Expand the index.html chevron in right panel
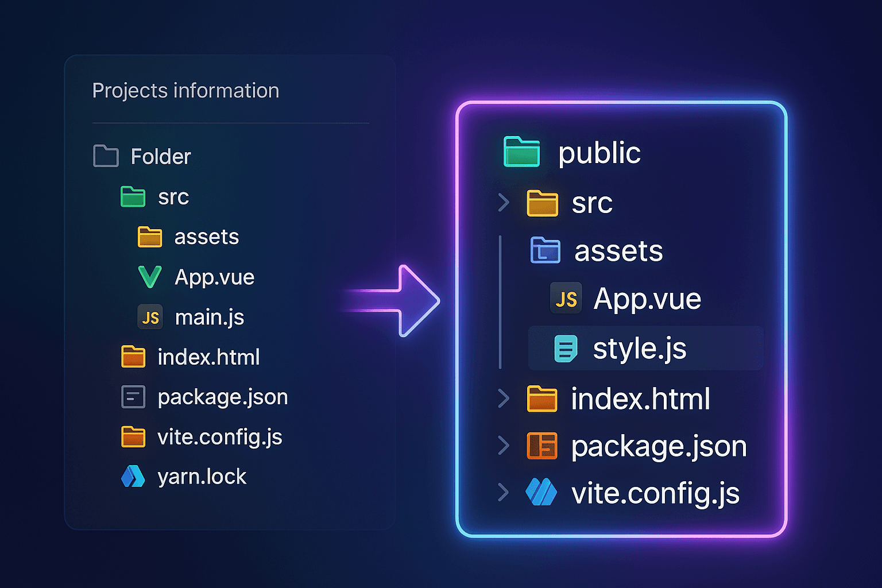882x588 pixels. click(x=504, y=398)
